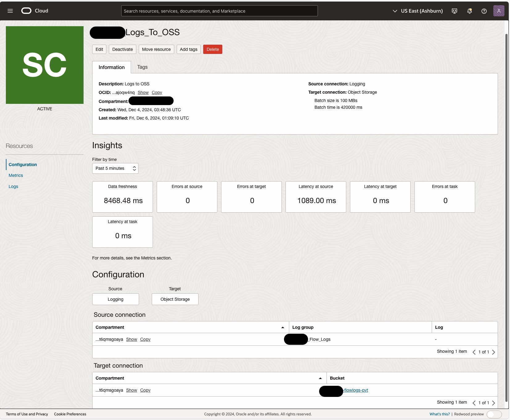Deactivate the service connector
The image size is (510, 420).
pos(122,49)
